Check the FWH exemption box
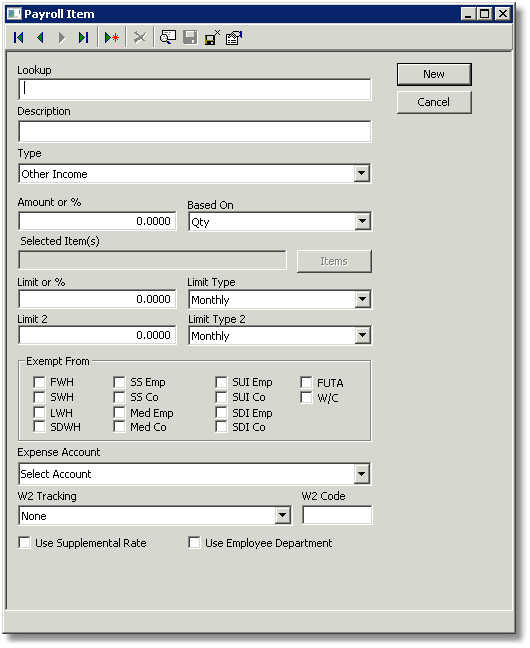This screenshot has width=530, height=648. [39, 382]
